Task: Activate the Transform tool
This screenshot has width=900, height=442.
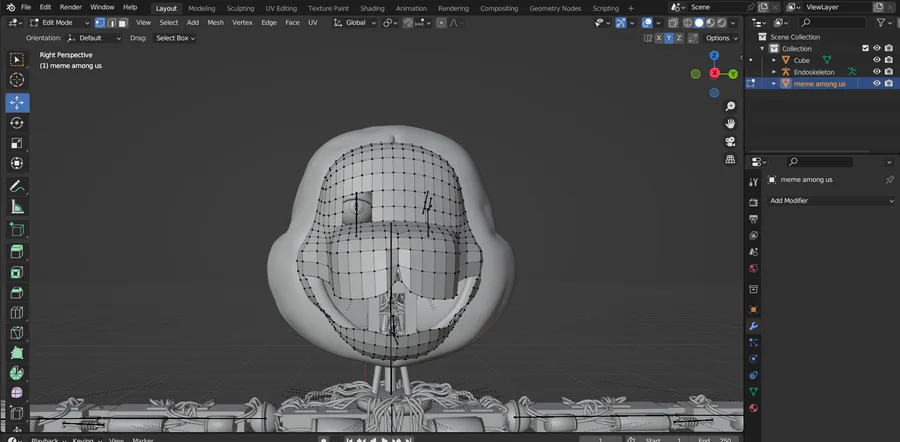Action: (17, 163)
